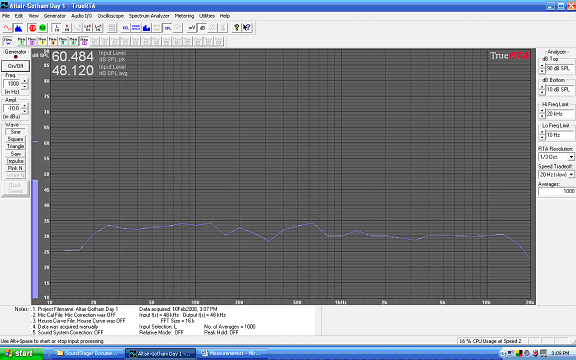Click the SPL toolbar icon
Screen dimensions: 576x360
[168, 28]
